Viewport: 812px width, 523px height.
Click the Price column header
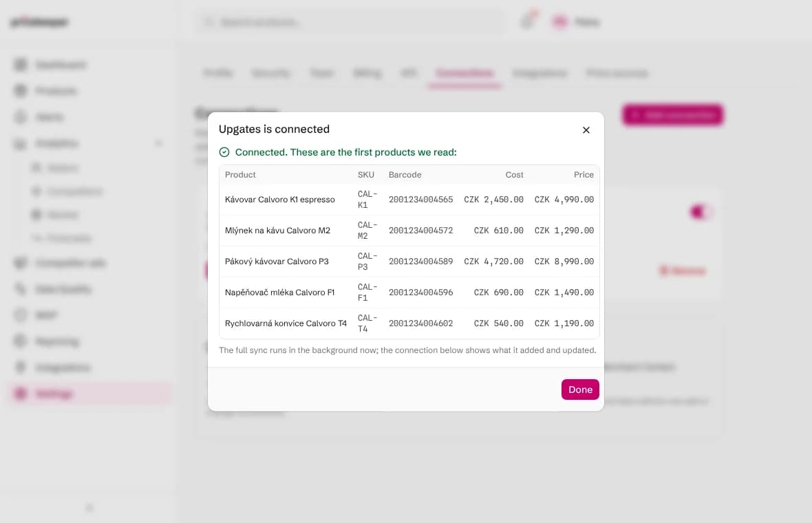584,175
